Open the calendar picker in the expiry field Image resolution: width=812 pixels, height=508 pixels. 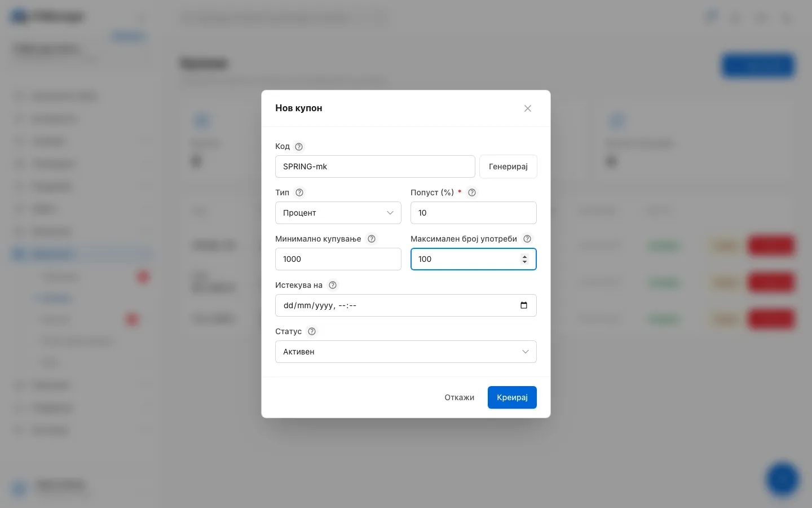(524, 305)
